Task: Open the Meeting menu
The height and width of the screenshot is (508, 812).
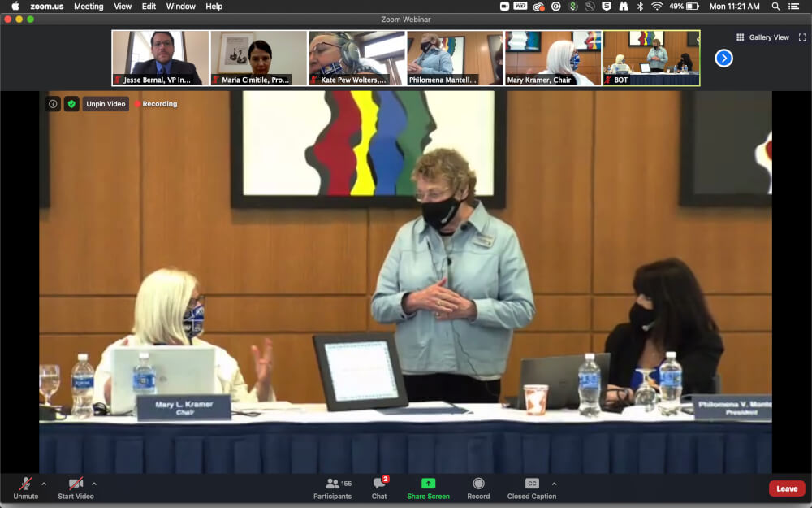Action: pos(89,7)
